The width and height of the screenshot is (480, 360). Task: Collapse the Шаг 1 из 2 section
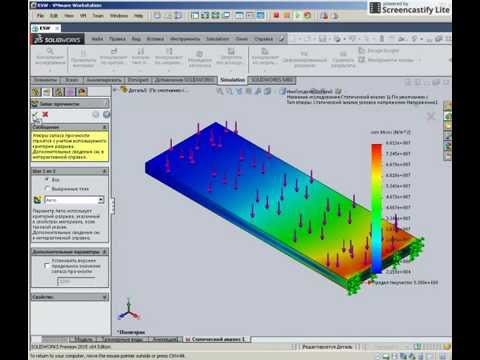click(x=105, y=171)
